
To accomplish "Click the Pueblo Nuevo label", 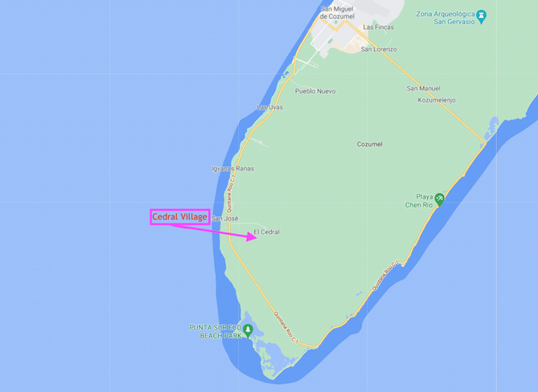I will click(315, 91).
